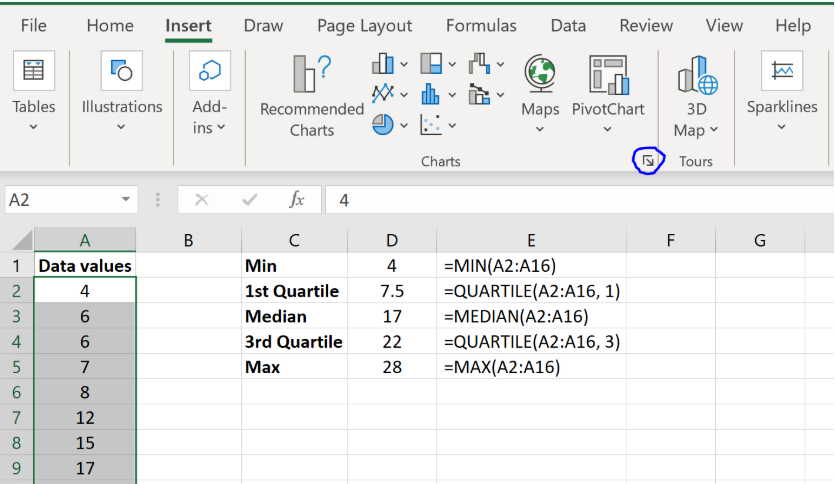835x484 pixels.
Task: Insert a combo chart
Action: 480,94
